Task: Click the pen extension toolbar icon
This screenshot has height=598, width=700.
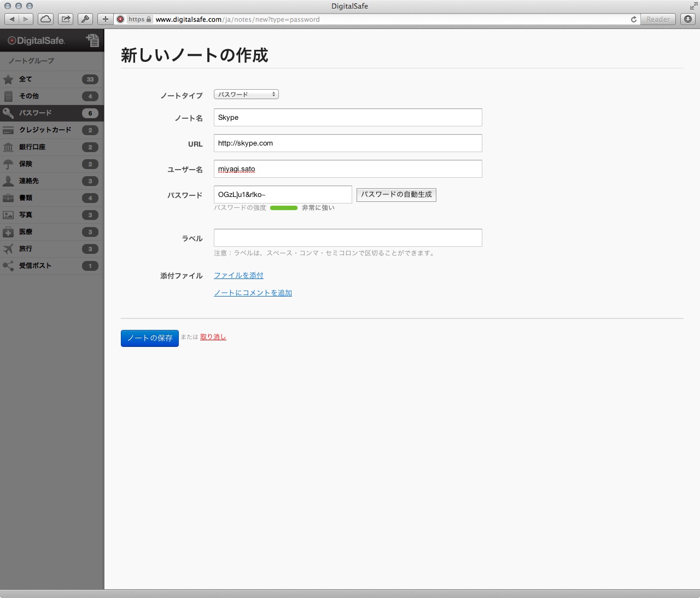Action: click(x=85, y=19)
